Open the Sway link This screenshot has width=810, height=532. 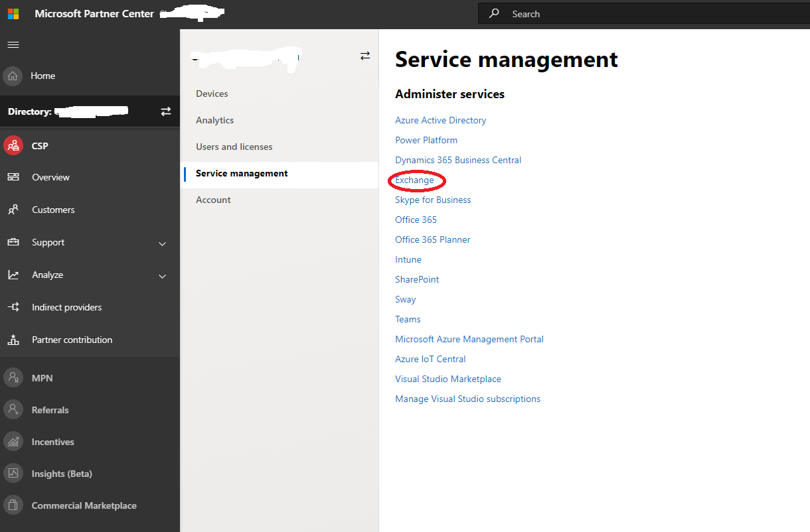coord(405,299)
